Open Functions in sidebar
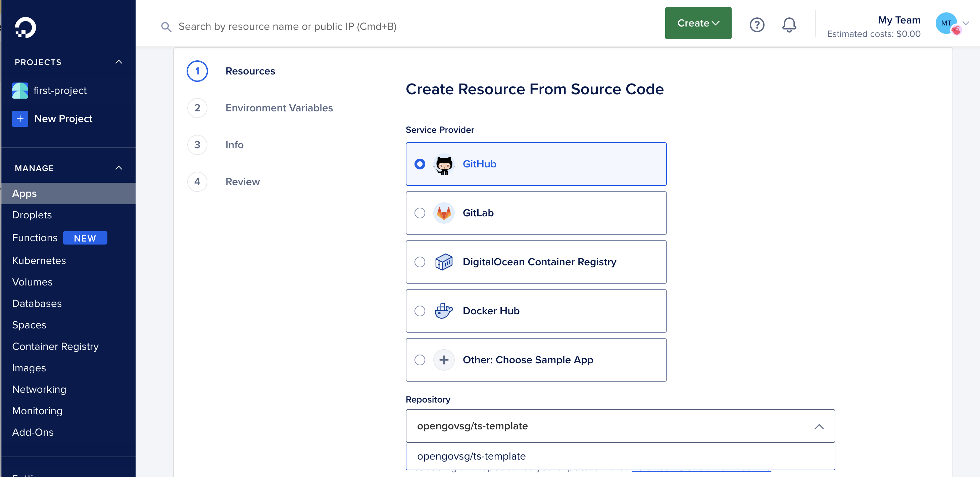 [35, 238]
